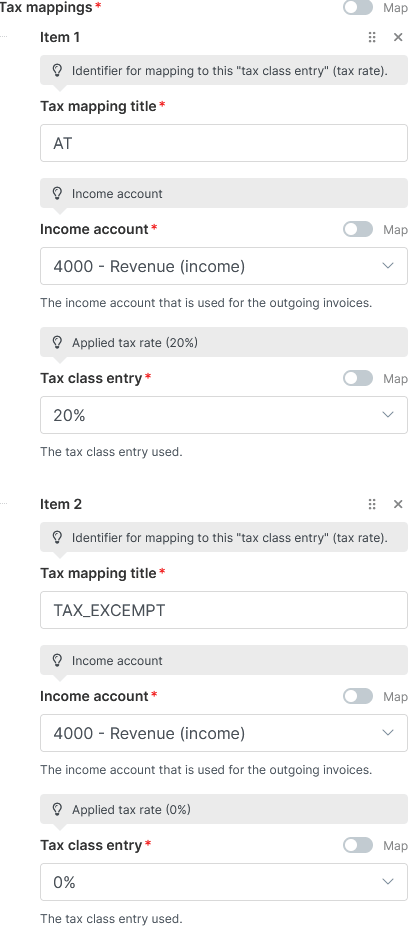
Task: Remove Item 2 with its X icon
Action: [x=399, y=504]
